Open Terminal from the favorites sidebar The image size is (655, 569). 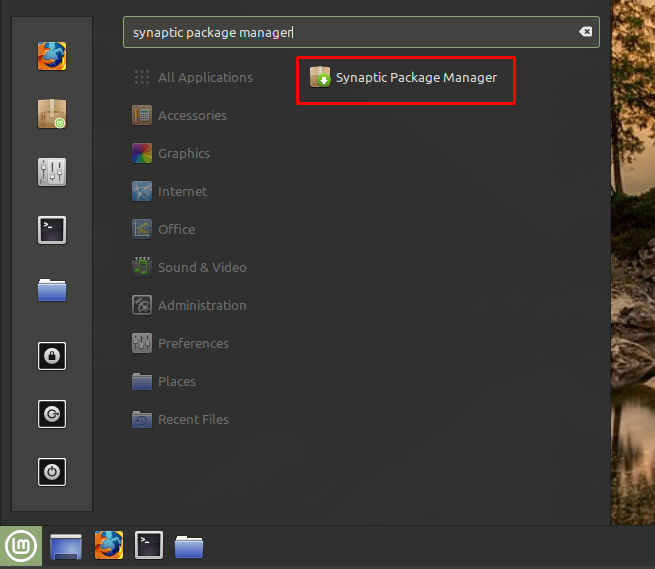click(x=52, y=230)
